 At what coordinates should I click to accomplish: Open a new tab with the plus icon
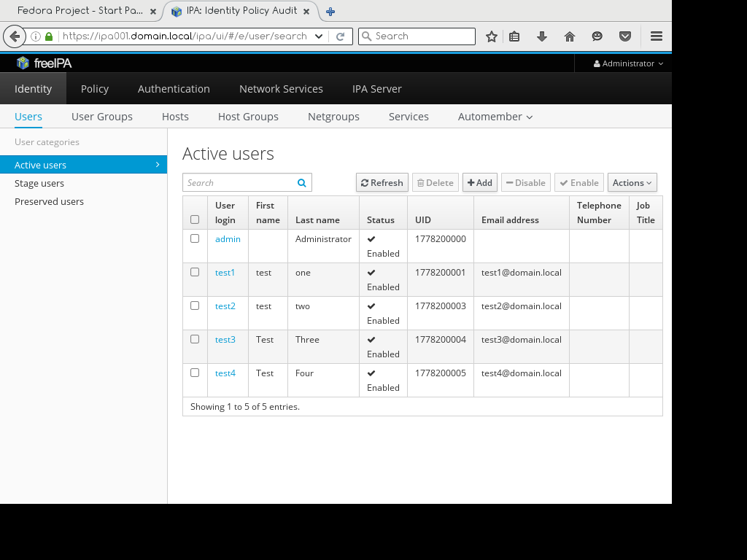click(330, 12)
